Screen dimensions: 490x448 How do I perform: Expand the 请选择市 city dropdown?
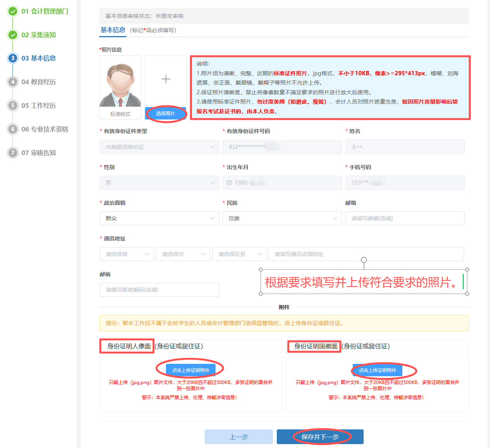(x=183, y=254)
